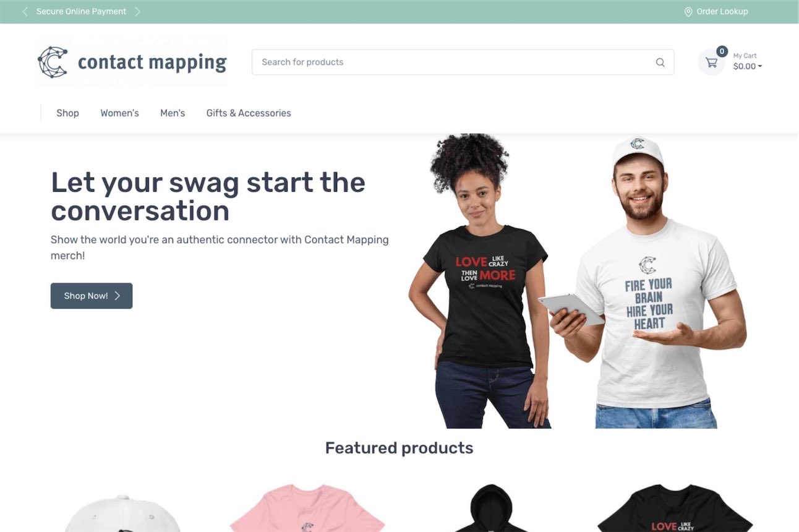Click the hero banner models image
Viewport: 799px width, 532px height.
pyautogui.click(x=577, y=281)
